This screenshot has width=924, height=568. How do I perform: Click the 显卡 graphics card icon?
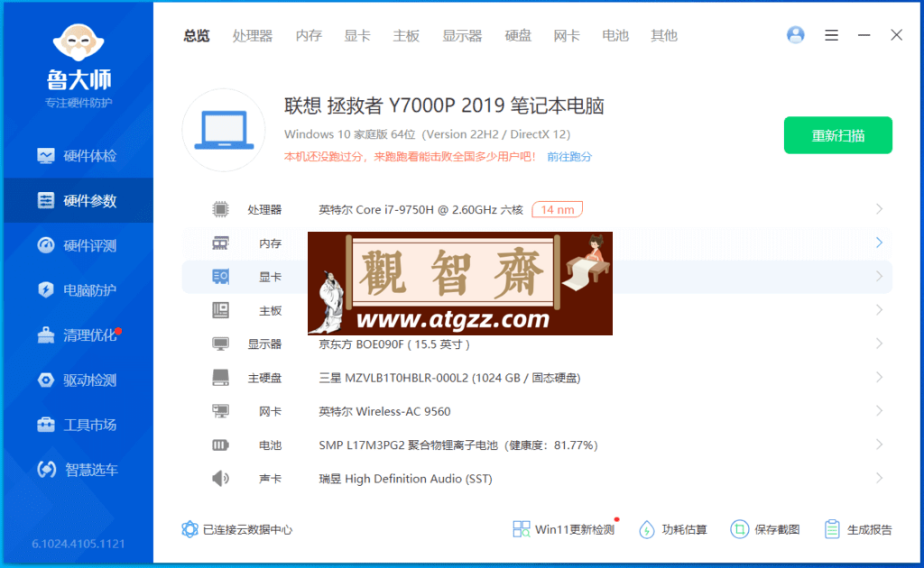tap(220, 277)
